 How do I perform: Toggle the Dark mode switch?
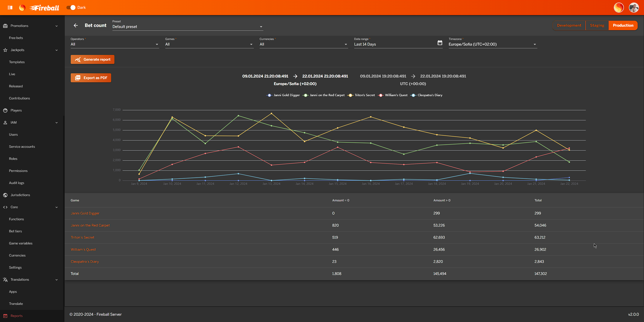(x=71, y=8)
